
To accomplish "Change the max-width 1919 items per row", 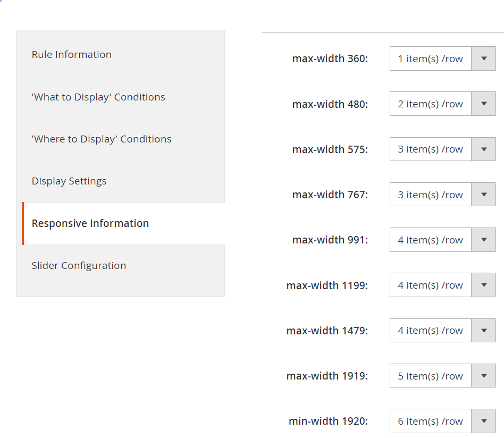I will point(442,376).
